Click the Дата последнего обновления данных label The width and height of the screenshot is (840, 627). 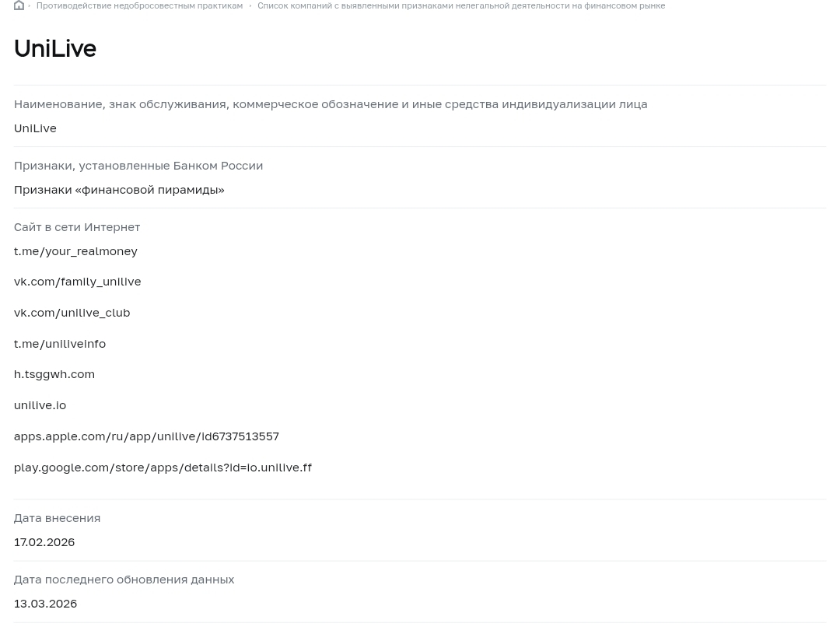(x=124, y=580)
